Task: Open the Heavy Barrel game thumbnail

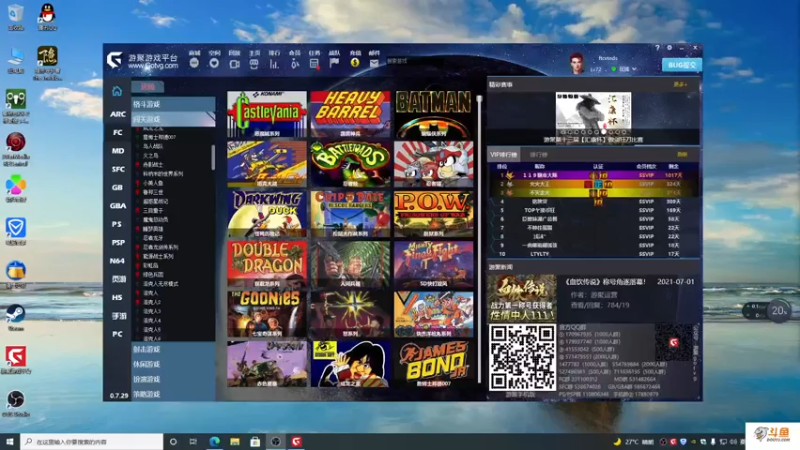Action: [350, 114]
